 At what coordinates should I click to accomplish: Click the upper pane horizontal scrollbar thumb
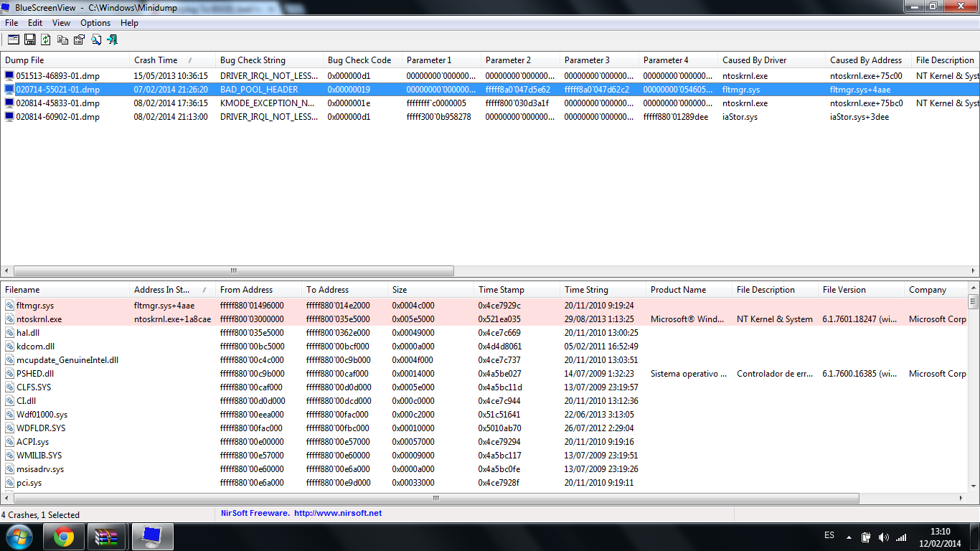pyautogui.click(x=233, y=271)
